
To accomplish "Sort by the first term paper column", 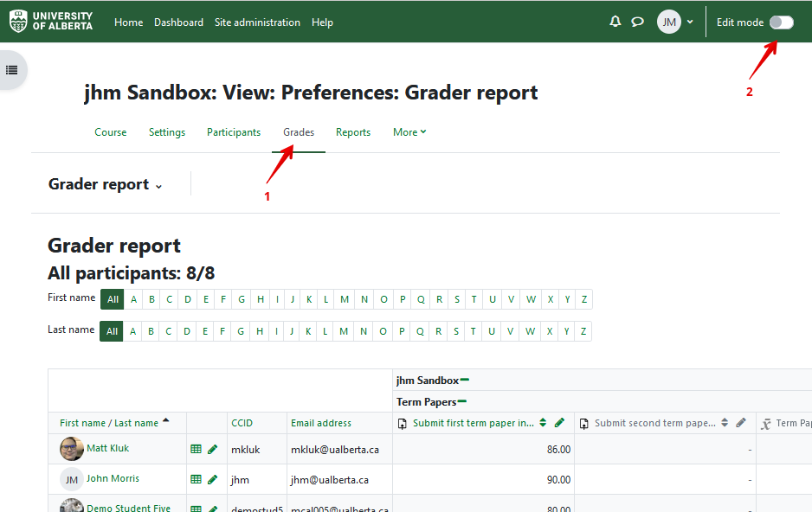I will click(543, 423).
